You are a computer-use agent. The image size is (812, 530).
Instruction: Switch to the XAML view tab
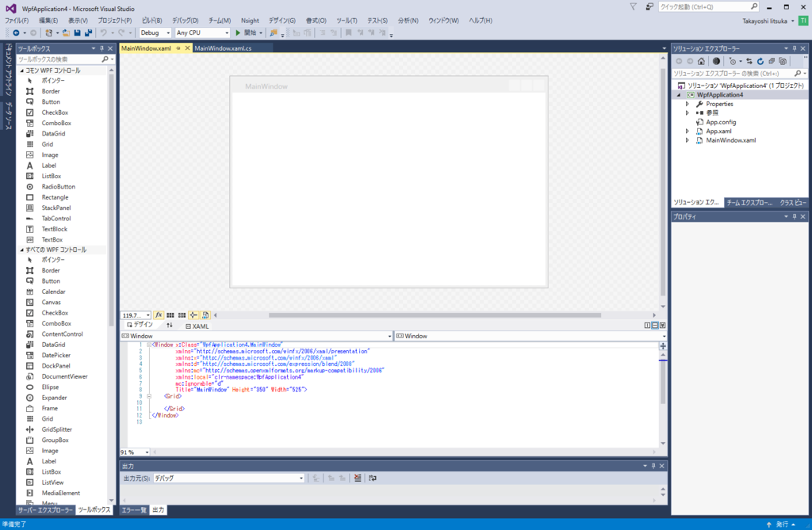197,326
